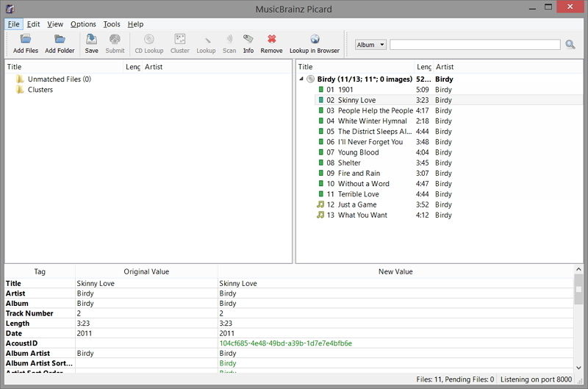Click Files: 11, Pending Files: 0 status

click(455, 379)
